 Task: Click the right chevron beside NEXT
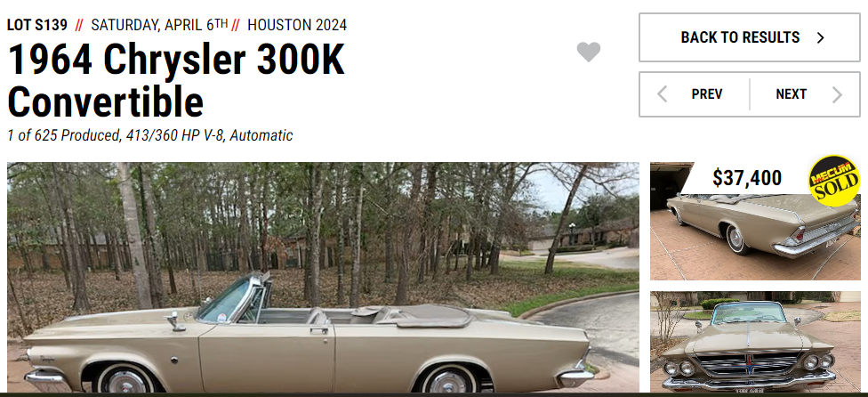coord(837,94)
